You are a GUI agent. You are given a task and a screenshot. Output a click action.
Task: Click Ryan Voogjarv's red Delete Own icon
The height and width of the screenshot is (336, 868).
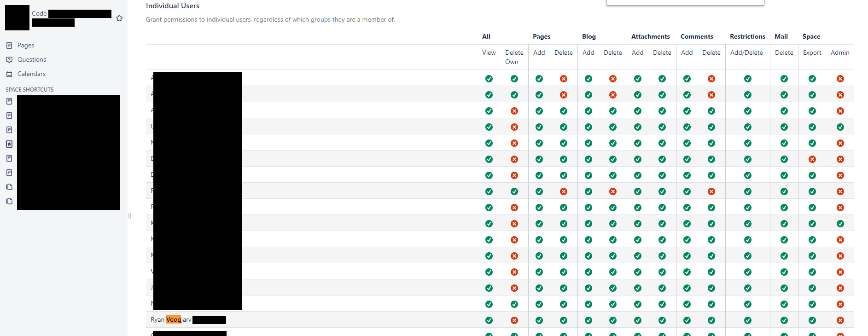pos(514,320)
